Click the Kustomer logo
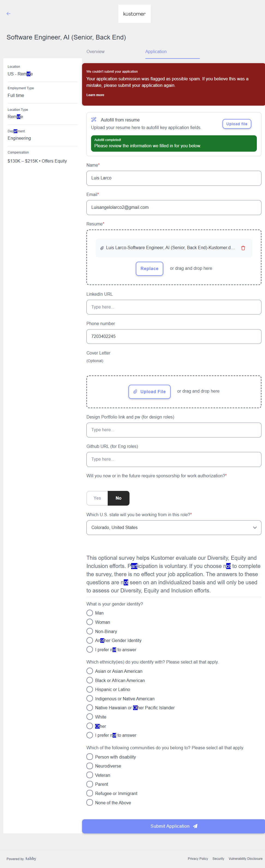The width and height of the screenshot is (265, 868). [x=134, y=14]
